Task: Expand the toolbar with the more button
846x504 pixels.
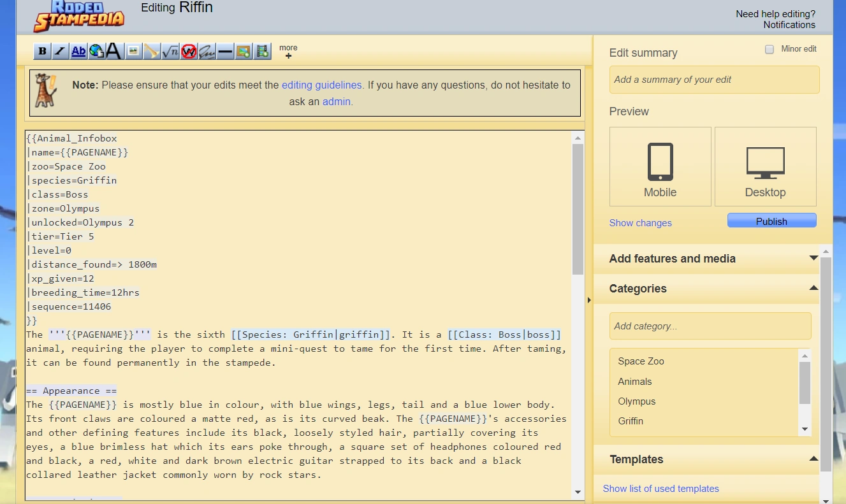Action: pos(288,52)
